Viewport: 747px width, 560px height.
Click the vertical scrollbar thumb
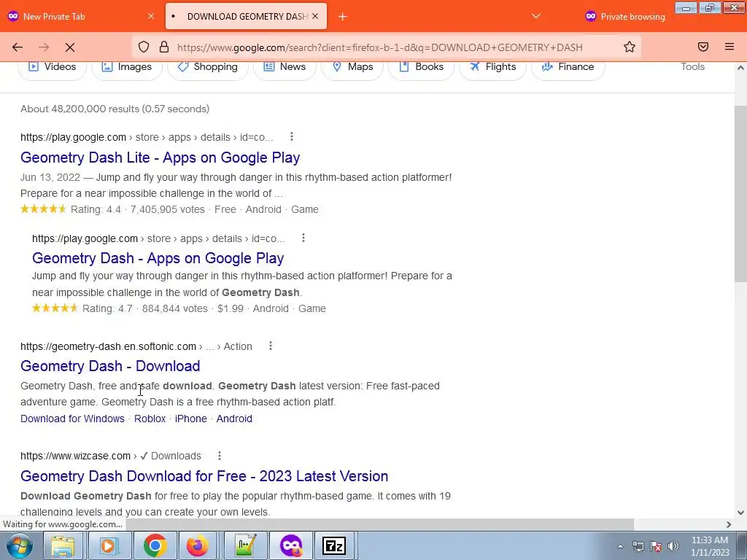coord(740,192)
